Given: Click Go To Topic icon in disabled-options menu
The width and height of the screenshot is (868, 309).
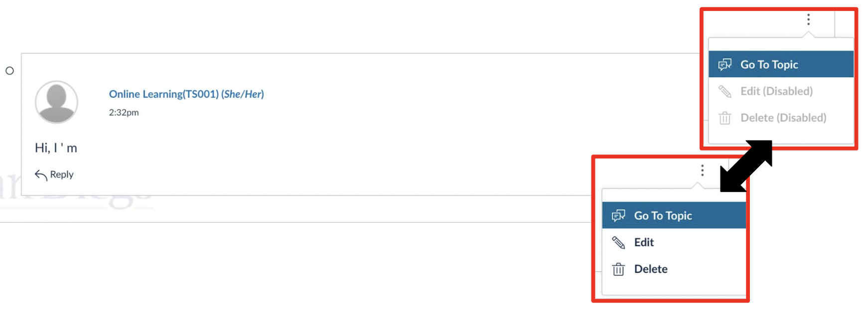Looking at the screenshot, I should [724, 65].
